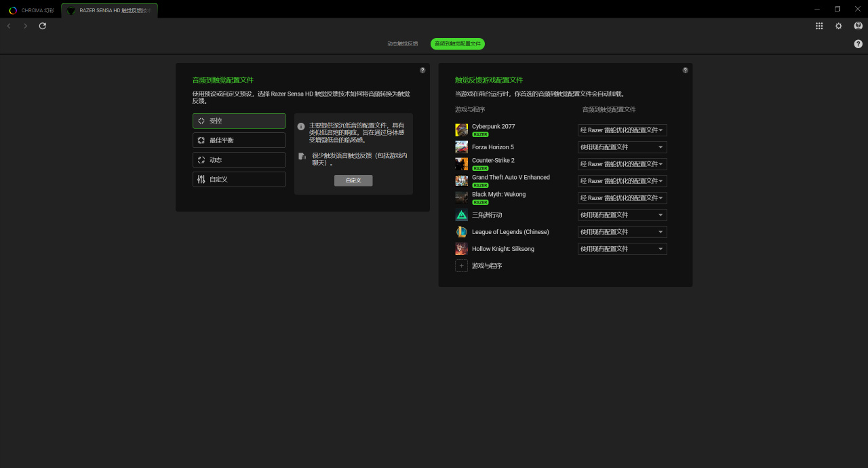Open Forza Horizon 5 profile dropdown
This screenshot has height=468, width=868.
[x=622, y=147]
